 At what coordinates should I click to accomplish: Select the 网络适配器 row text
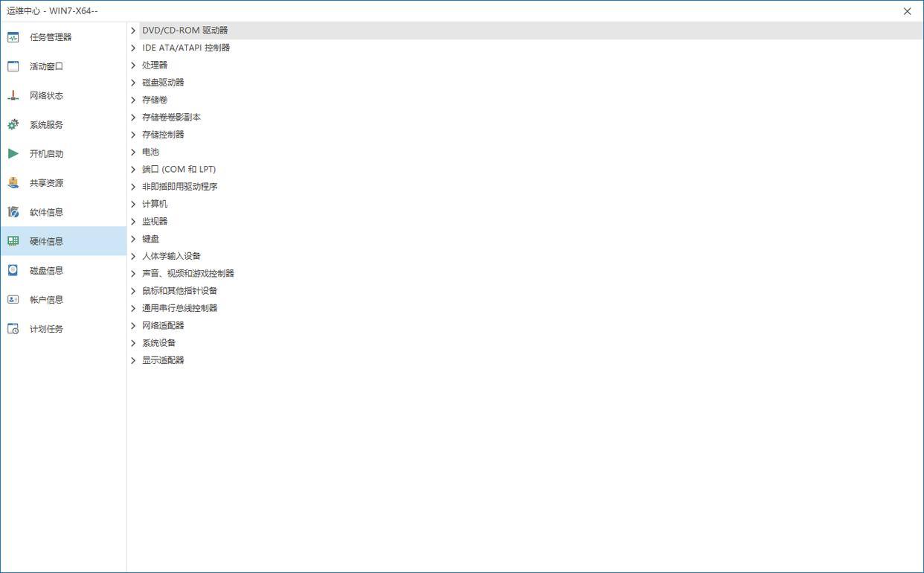pyautogui.click(x=163, y=325)
